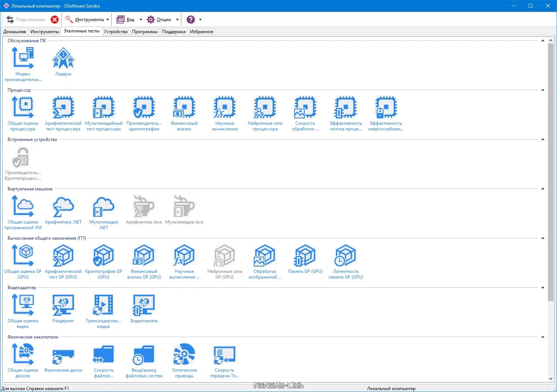Open Латентность памяти GP (GPU)
The width and height of the screenshot is (557, 392).
pyautogui.click(x=346, y=262)
